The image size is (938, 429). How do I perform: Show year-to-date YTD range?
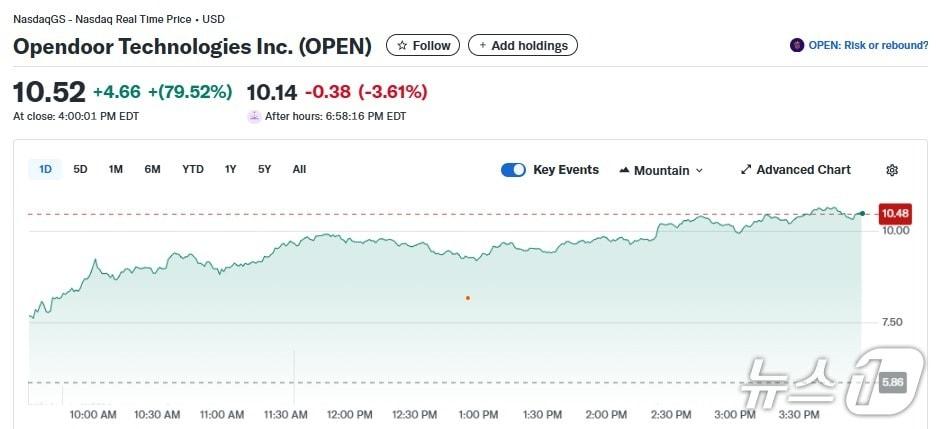click(193, 169)
